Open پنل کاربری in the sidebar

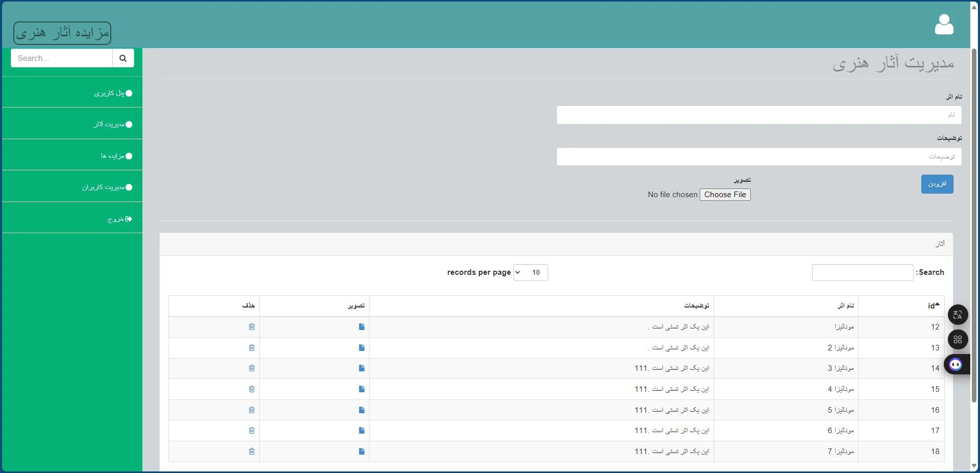(112, 93)
